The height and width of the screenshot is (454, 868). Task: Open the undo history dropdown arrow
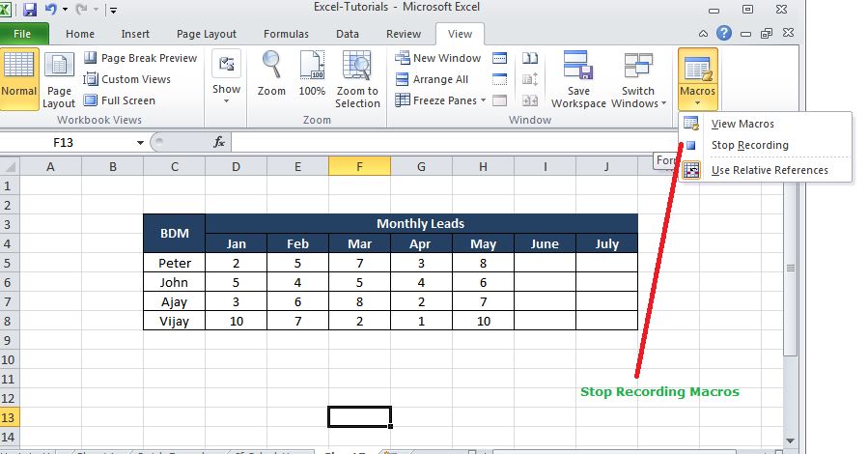point(65,10)
